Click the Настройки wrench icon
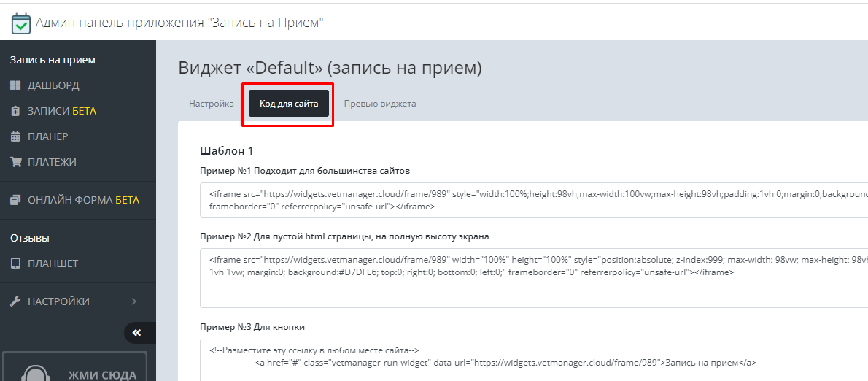Image resolution: width=868 pixels, height=381 pixels. pos(15,301)
